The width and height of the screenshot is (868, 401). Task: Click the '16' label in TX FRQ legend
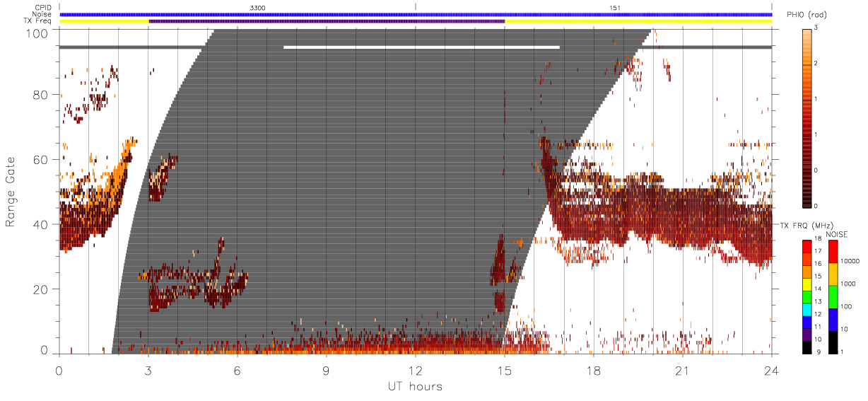click(x=818, y=263)
